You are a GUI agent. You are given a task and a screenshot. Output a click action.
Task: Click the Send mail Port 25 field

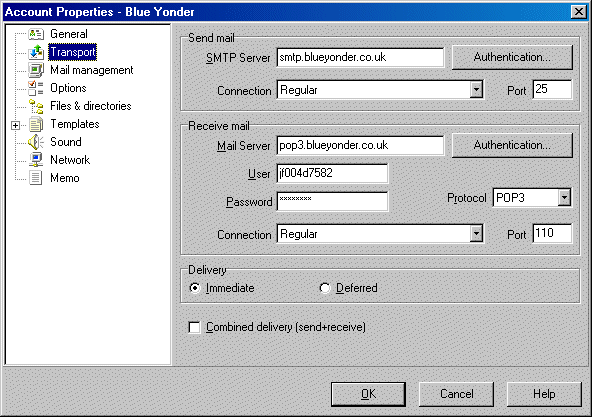coord(552,90)
